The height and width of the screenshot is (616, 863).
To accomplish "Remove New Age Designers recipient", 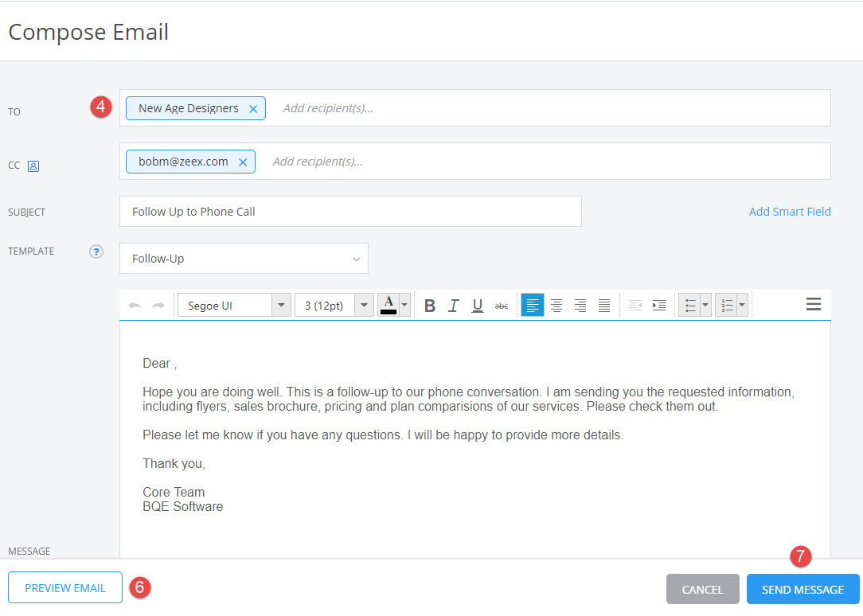I will tap(253, 109).
